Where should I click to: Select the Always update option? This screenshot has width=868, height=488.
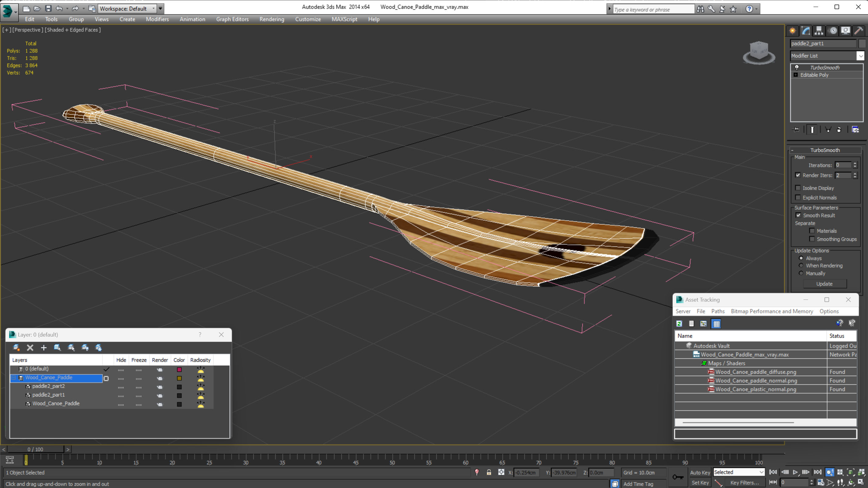(x=801, y=258)
